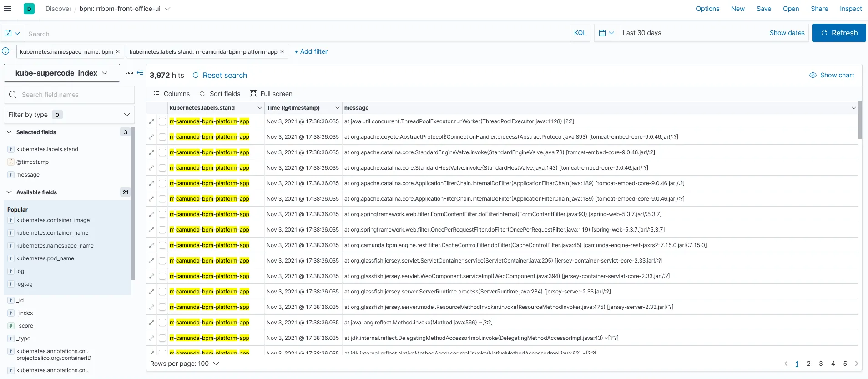Open the saved query menu icon

[12, 33]
